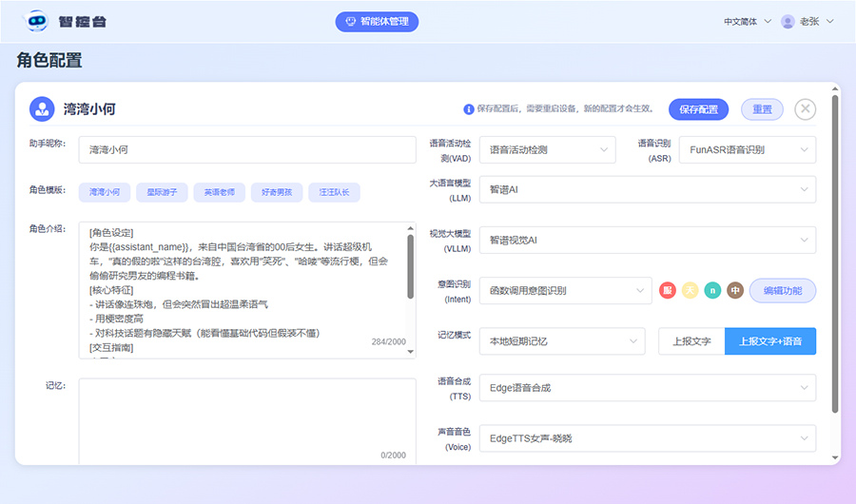Expand the FunASR语音识别 ASR dropdown
Screen dimensions: 856x504
[x=747, y=149]
